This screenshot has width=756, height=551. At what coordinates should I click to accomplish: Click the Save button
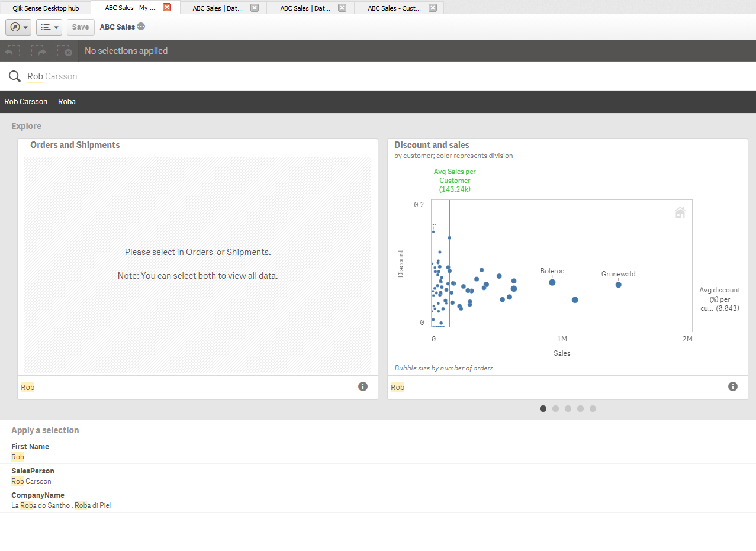click(x=81, y=27)
